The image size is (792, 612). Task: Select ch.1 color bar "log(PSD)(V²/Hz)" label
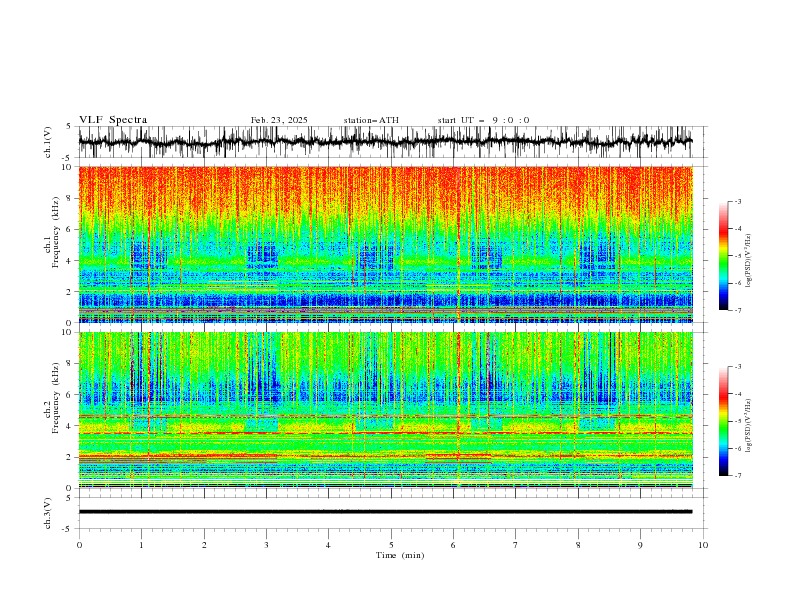pos(749,261)
